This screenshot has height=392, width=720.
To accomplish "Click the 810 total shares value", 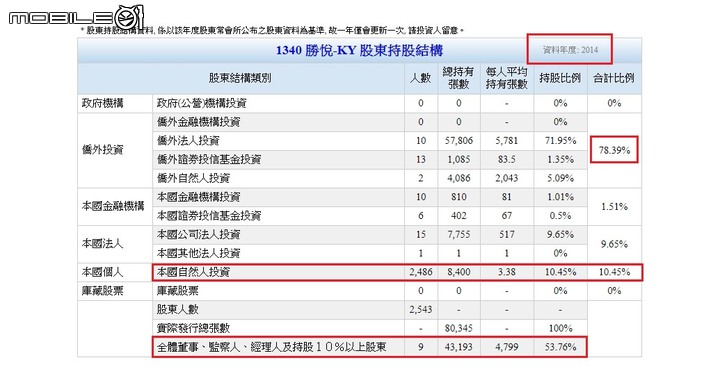I will pos(459,197).
